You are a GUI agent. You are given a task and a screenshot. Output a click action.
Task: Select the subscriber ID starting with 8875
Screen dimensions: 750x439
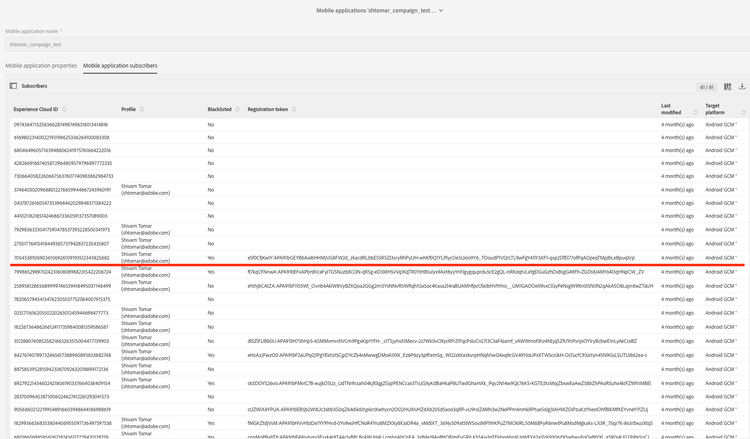pos(61,370)
